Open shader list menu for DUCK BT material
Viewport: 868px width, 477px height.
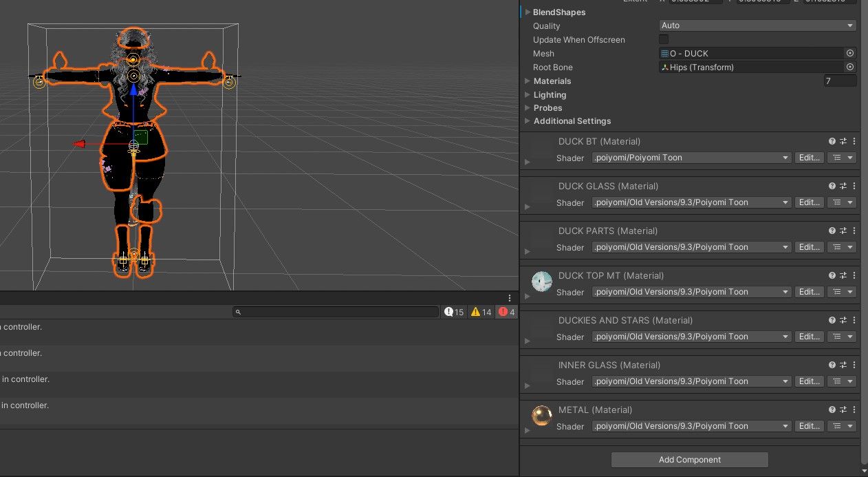pyautogui.click(x=842, y=158)
